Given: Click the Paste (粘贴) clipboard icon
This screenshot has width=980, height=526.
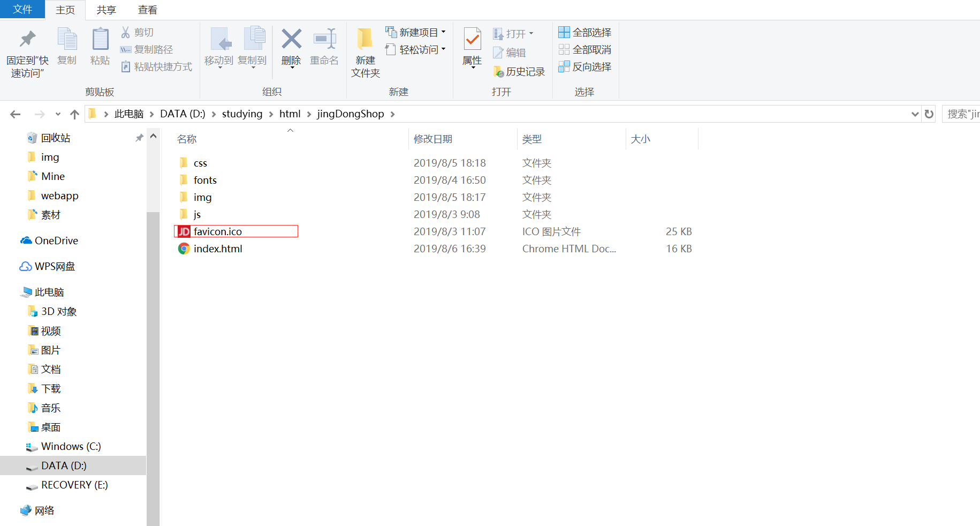Looking at the screenshot, I should (x=100, y=40).
